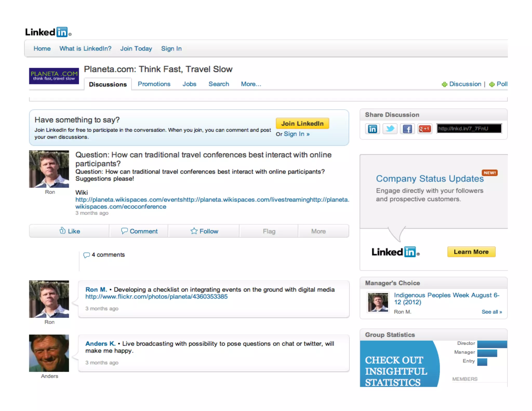532x411 pixels.
Task: Open the More... group menu
Action: [251, 84]
